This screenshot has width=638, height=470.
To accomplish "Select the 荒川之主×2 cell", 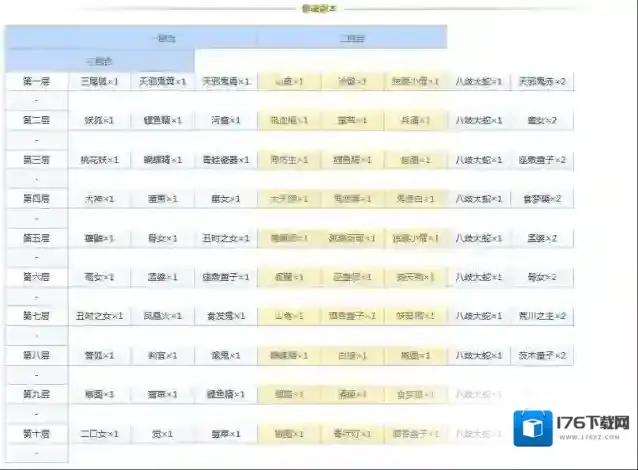I will [x=542, y=316].
